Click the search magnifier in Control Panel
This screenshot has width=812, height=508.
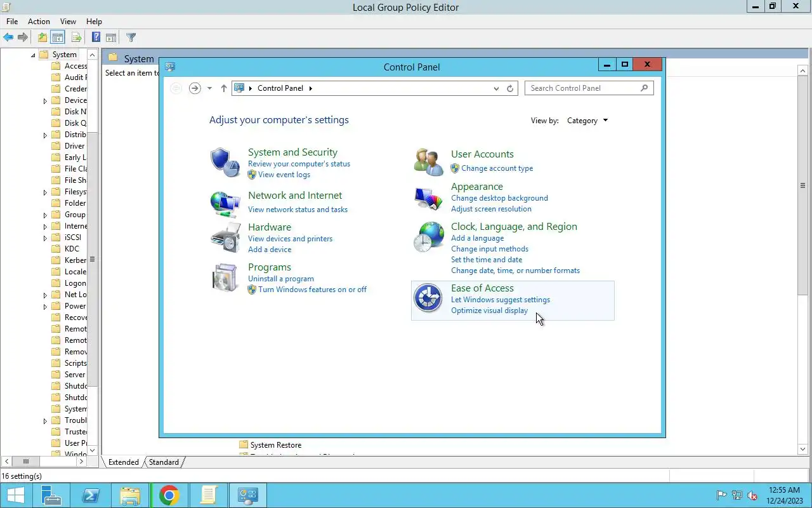tap(645, 88)
